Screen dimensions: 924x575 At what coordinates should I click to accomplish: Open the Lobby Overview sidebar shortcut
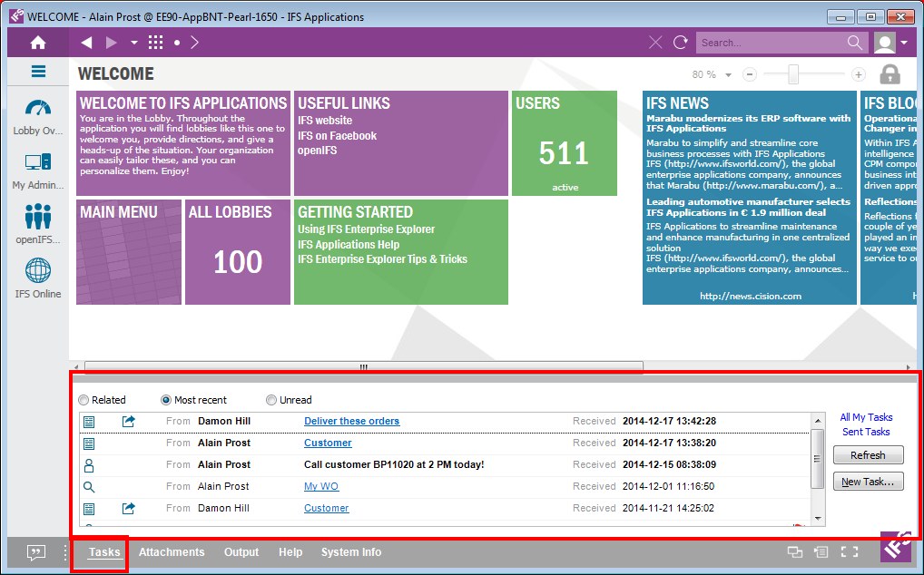tap(38, 109)
